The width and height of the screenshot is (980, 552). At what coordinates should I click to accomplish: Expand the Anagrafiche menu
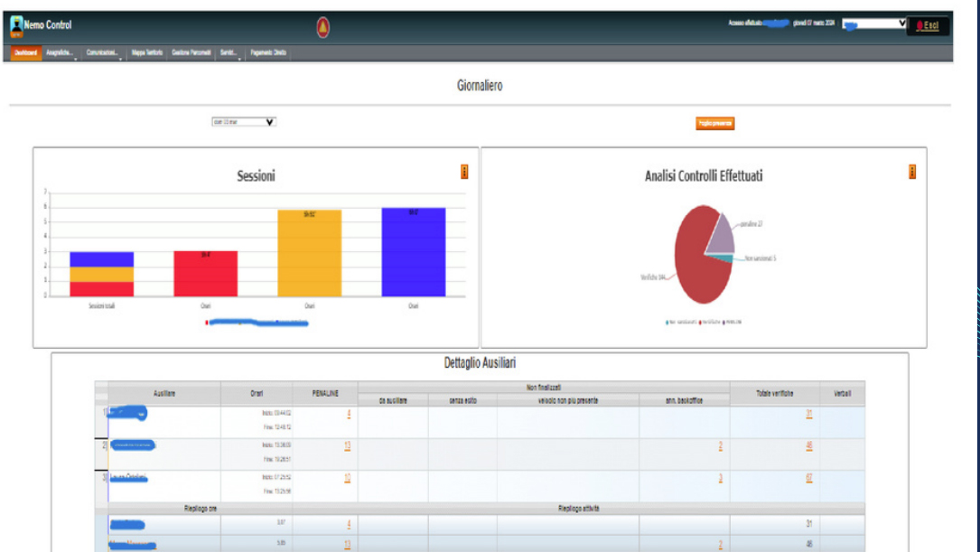point(60,53)
